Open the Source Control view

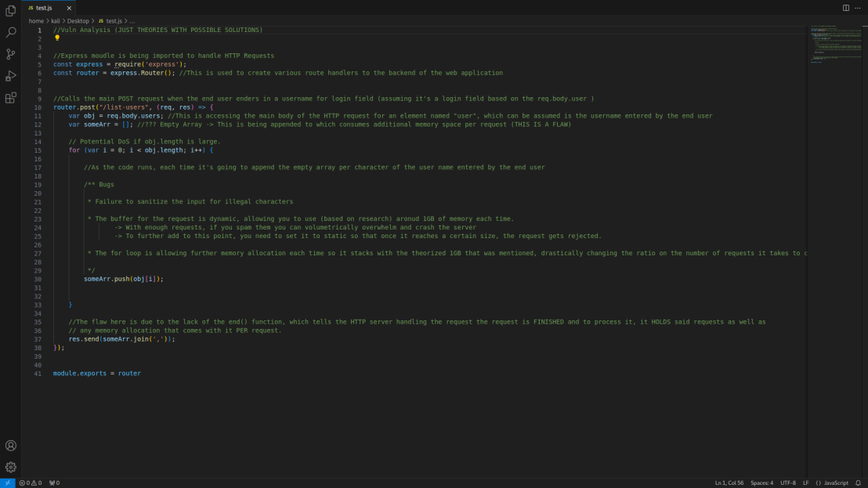point(11,55)
